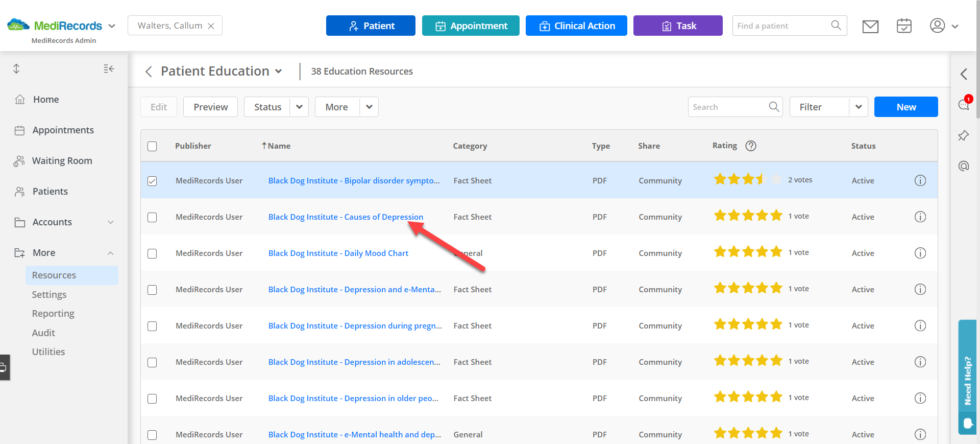Uncheck the Bipolar disorder symptoms row checkbox
This screenshot has width=980, height=444.
[152, 181]
